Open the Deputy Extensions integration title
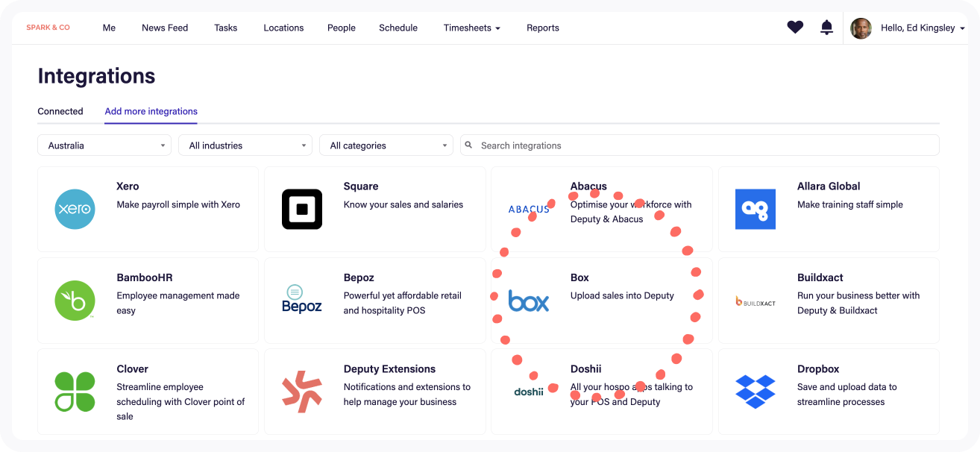This screenshot has height=452, width=980. 389,369
